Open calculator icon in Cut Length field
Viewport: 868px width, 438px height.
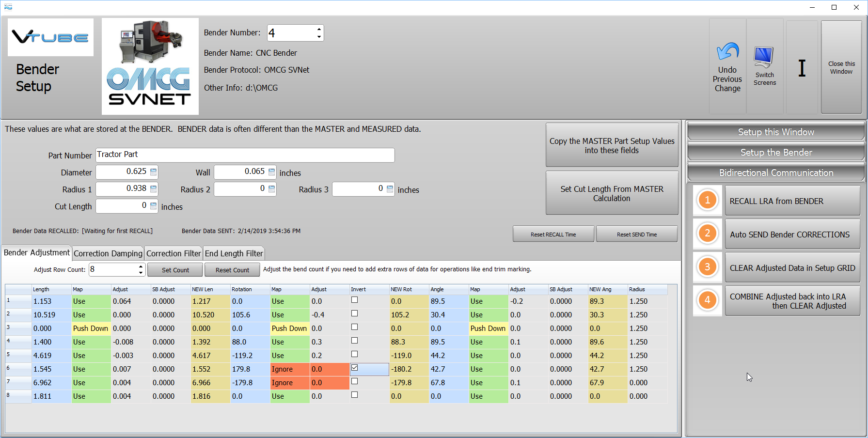[x=154, y=206]
